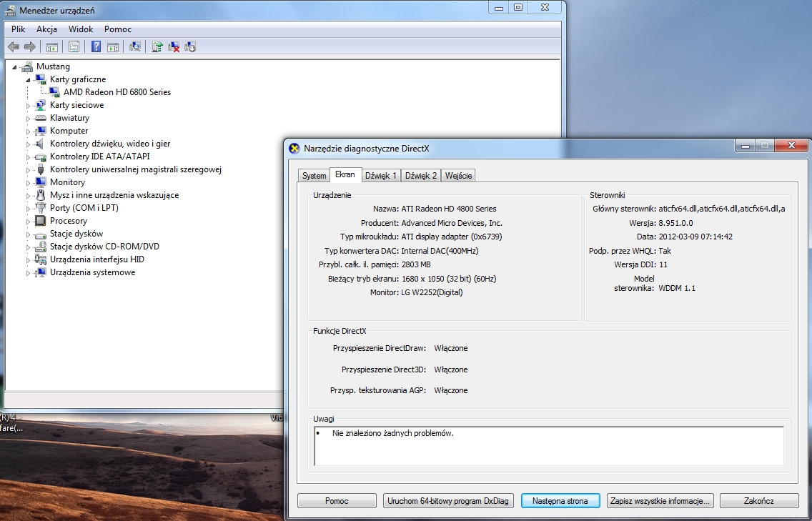Open the Pomoc menu in Device Manager
Viewport: 812px width, 521px height.
117,29
